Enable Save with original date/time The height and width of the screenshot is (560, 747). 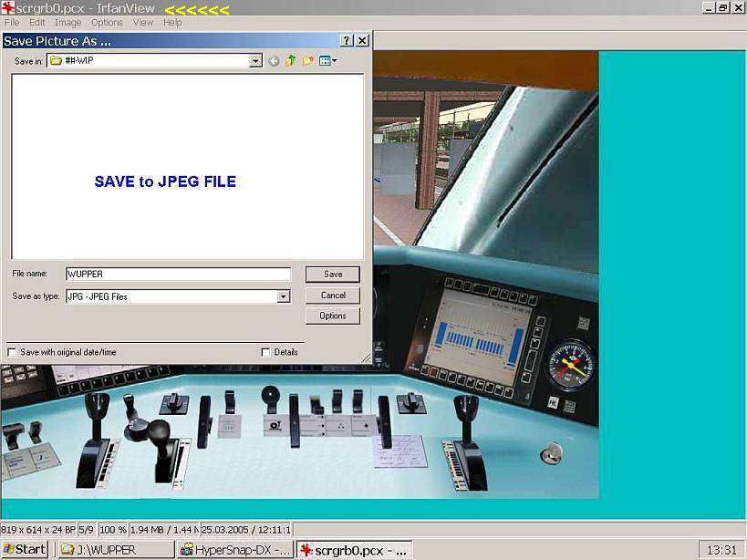coord(12,352)
